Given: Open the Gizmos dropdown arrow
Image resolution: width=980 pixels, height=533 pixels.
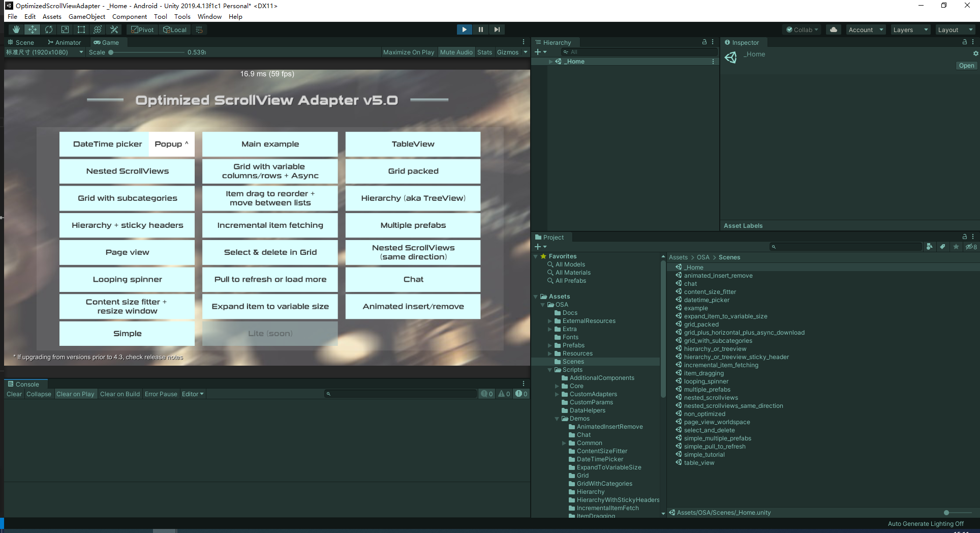Looking at the screenshot, I should (526, 52).
